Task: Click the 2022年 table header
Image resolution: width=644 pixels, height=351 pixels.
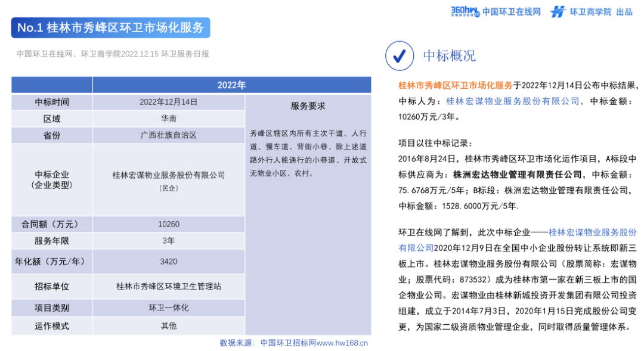Action: [231, 85]
